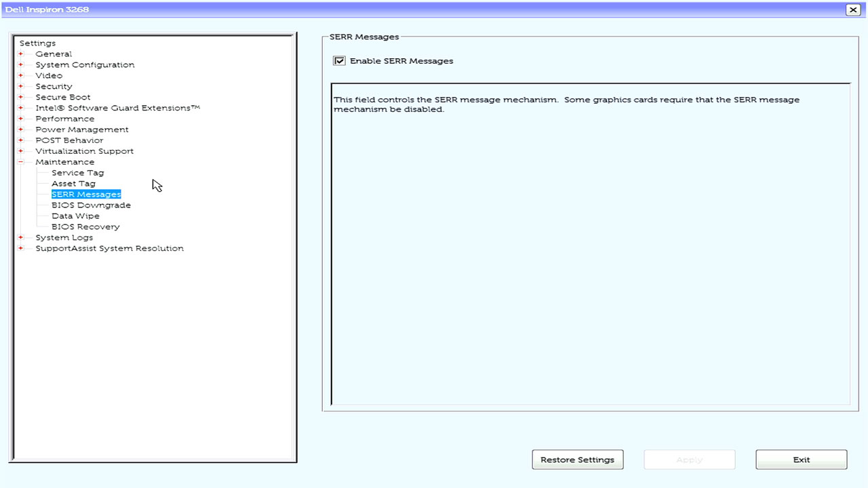Expand the Video section plus icon

point(21,76)
